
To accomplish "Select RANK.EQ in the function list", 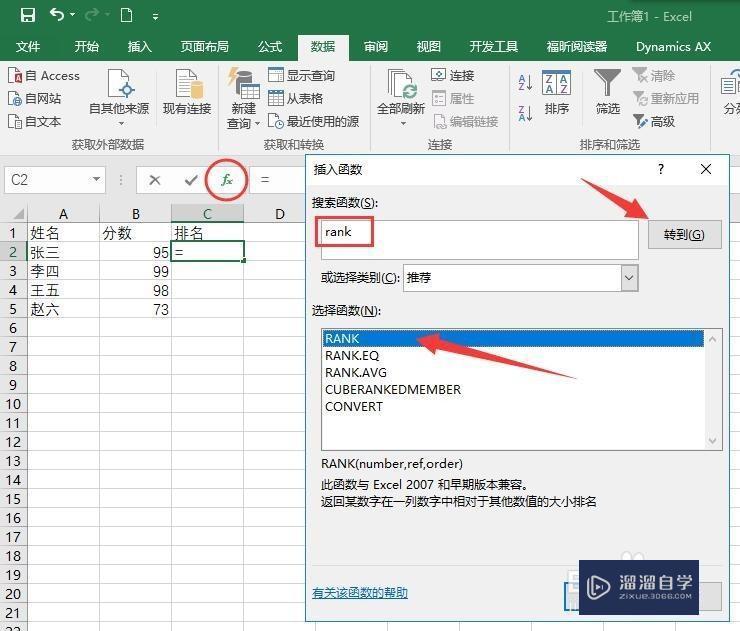I will tap(513, 355).
